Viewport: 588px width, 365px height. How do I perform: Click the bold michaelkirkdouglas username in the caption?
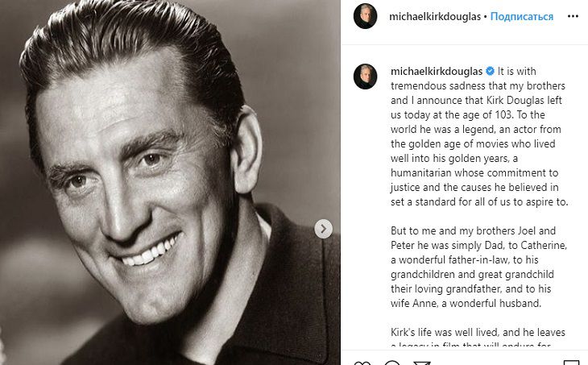tap(437, 71)
